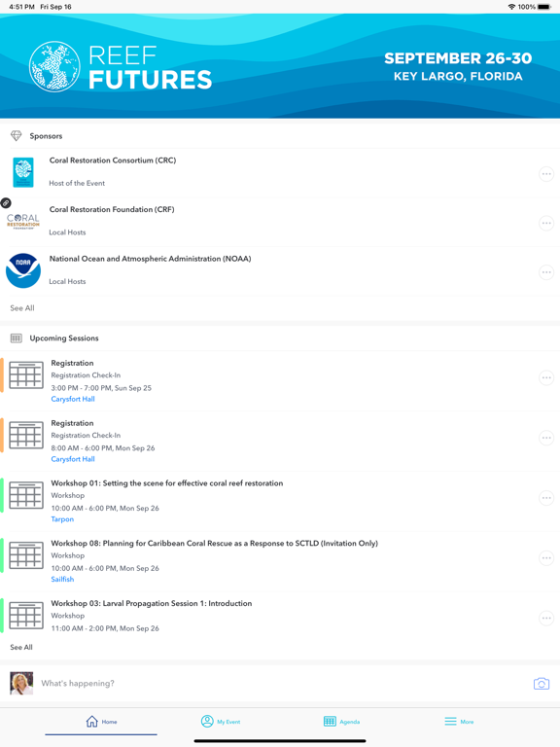Switch to the My Event tab
Image resolution: width=560 pixels, height=747 pixels.
221,722
